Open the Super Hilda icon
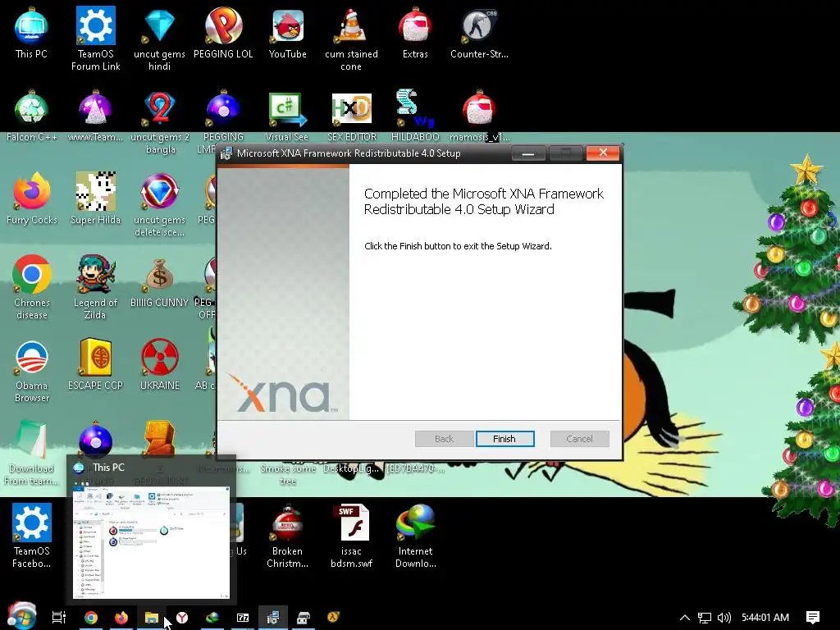This screenshot has height=630, width=840. [x=95, y=199]
